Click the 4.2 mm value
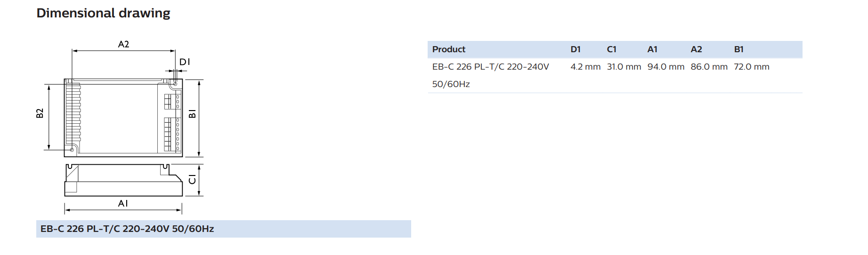The width and height of the screenshot is (868, 255). [x=585, y=67]
